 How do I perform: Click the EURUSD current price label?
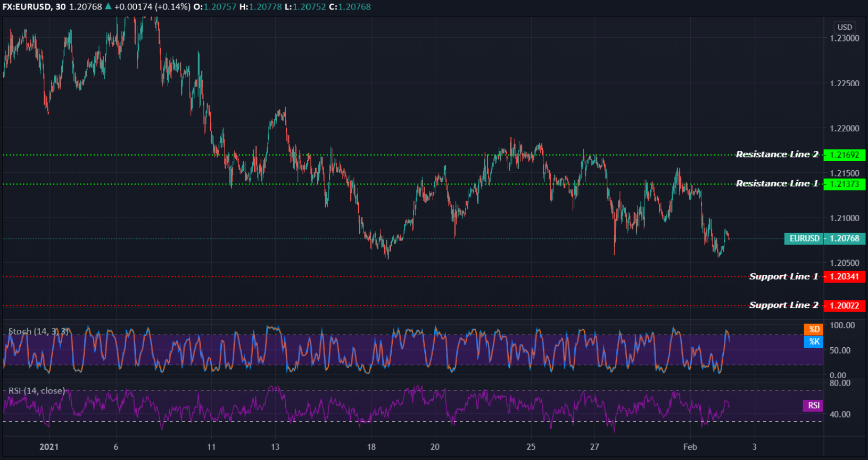804,238
